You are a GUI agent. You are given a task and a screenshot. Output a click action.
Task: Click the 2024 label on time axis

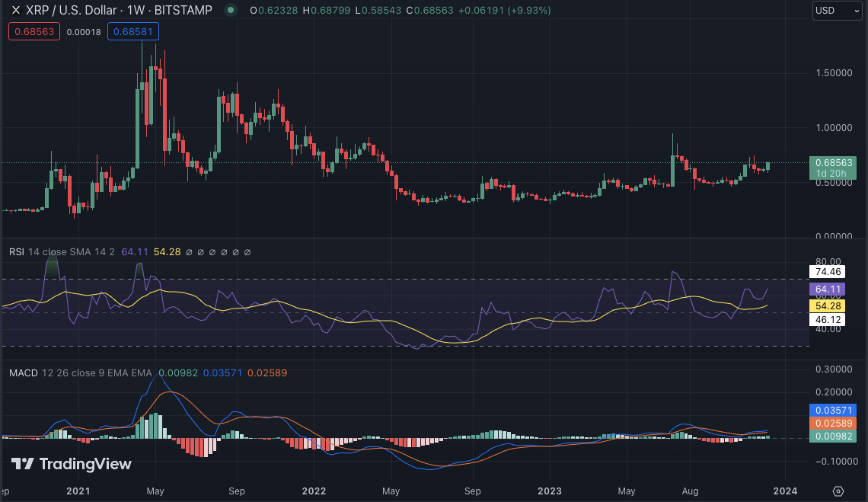pyautogui.click(x=786, y=491)
